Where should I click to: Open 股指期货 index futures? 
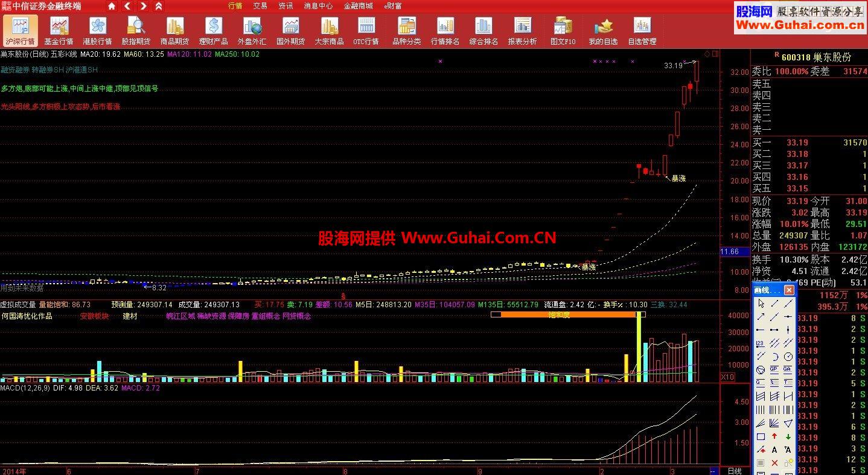coord(136,31)
